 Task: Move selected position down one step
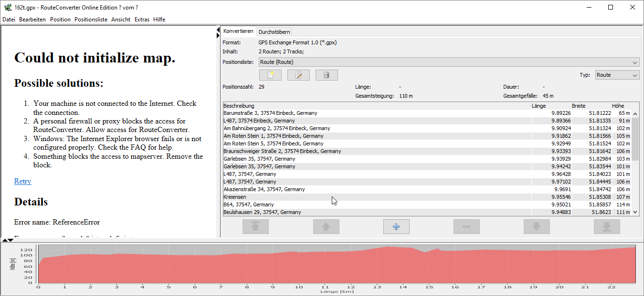pos(537,227)
